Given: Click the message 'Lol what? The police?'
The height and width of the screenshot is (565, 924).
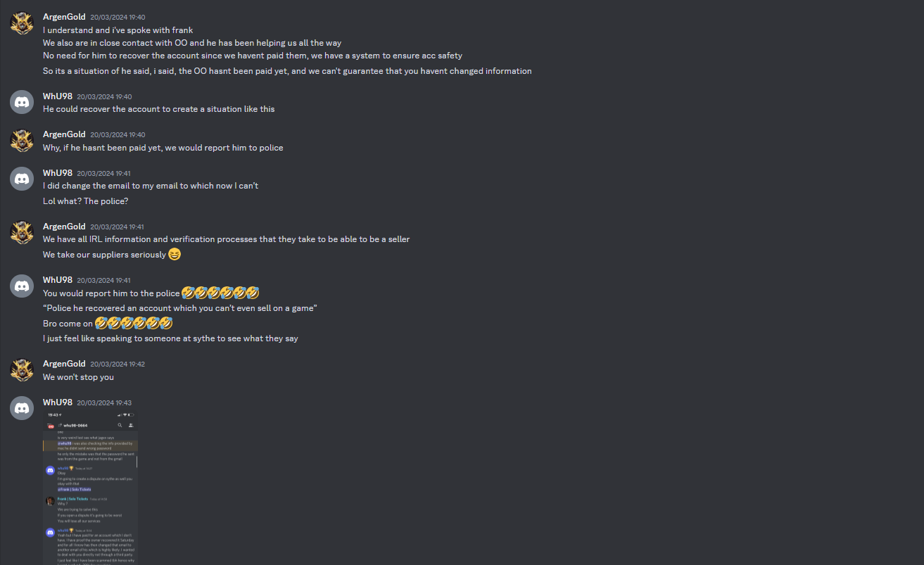Looking at the screenshot, I should [x=85, y=201].
